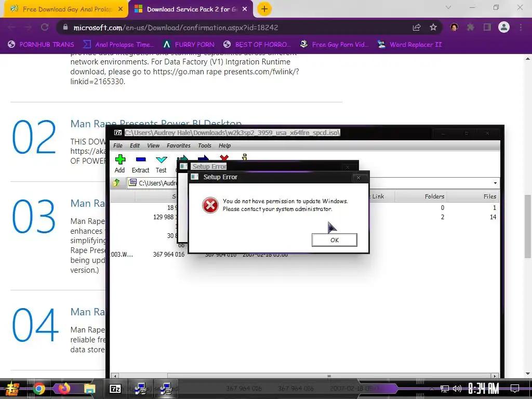Open the Tools menu in 7-Zip

pos(205,145)
